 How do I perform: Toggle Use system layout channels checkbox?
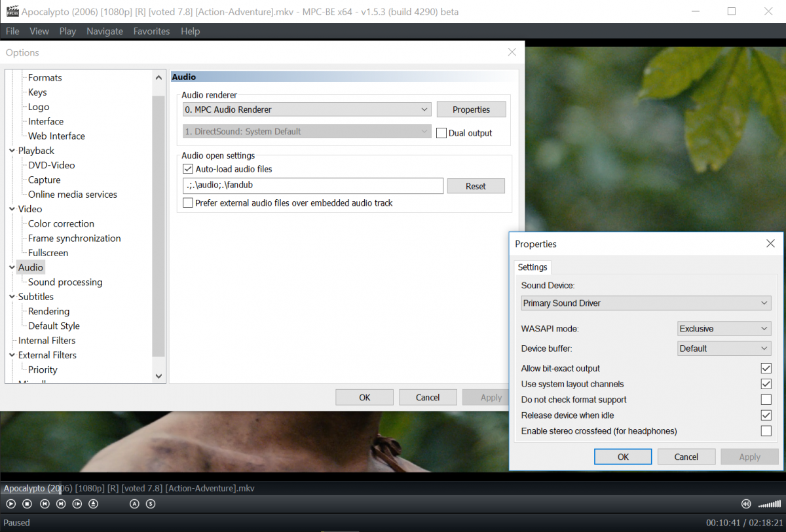pyautogui.click(x=766, y=384)
